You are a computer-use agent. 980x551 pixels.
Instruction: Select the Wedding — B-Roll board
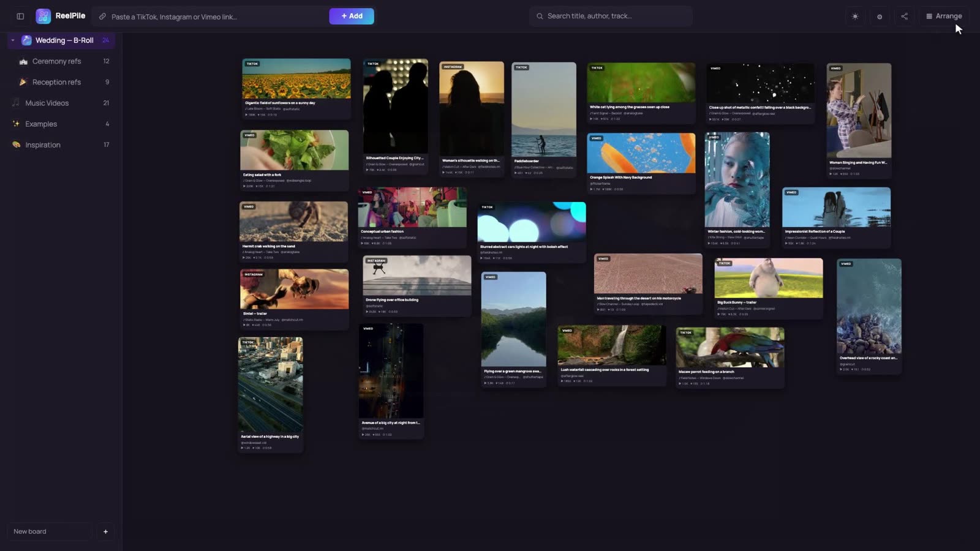61,40
